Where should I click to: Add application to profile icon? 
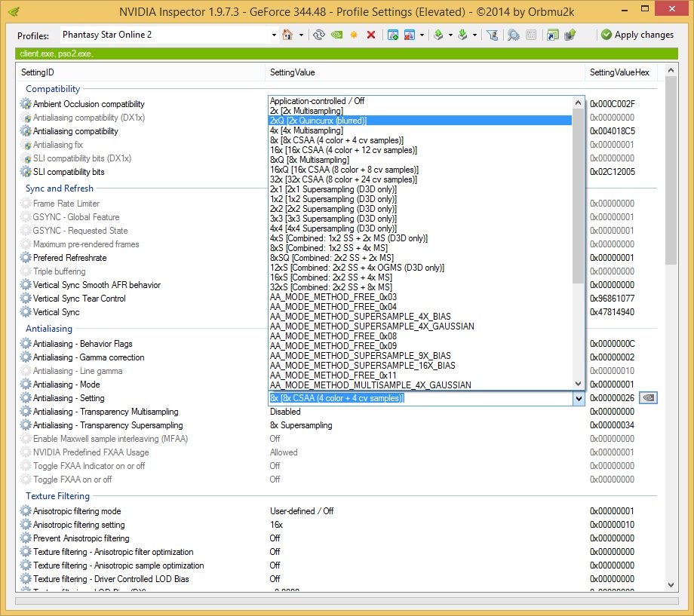[392, 35]
